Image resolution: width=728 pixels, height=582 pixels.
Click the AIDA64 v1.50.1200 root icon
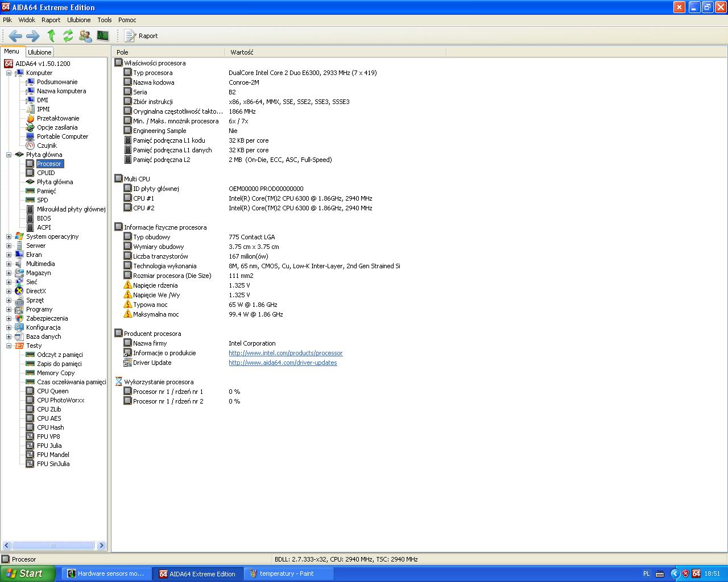(9, 64)
